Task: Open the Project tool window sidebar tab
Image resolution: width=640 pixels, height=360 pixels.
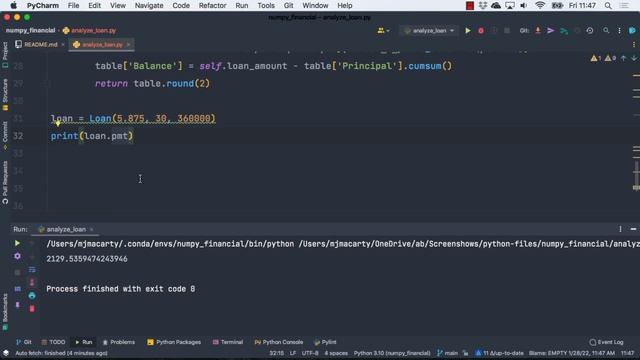Action: (5, 54)
